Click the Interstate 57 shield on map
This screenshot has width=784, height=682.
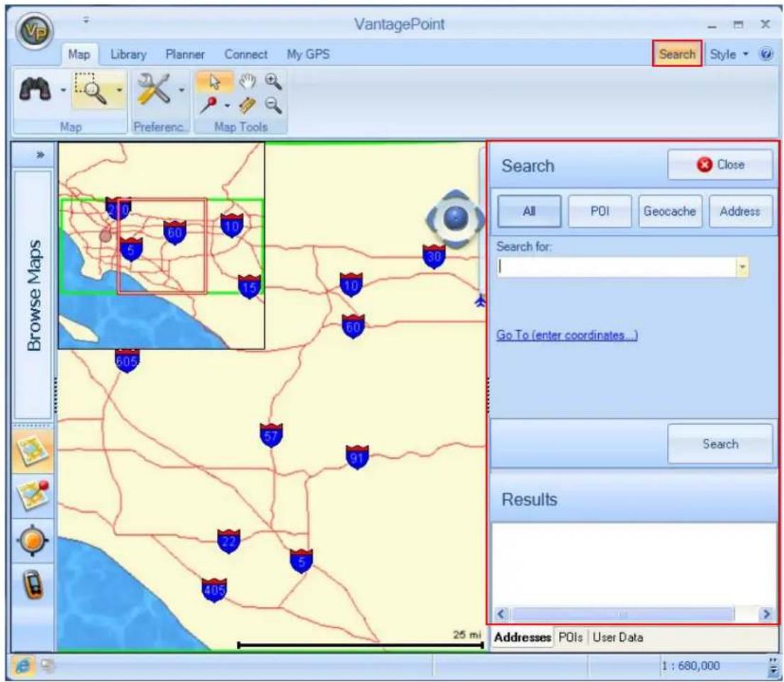tap(271, 435)
